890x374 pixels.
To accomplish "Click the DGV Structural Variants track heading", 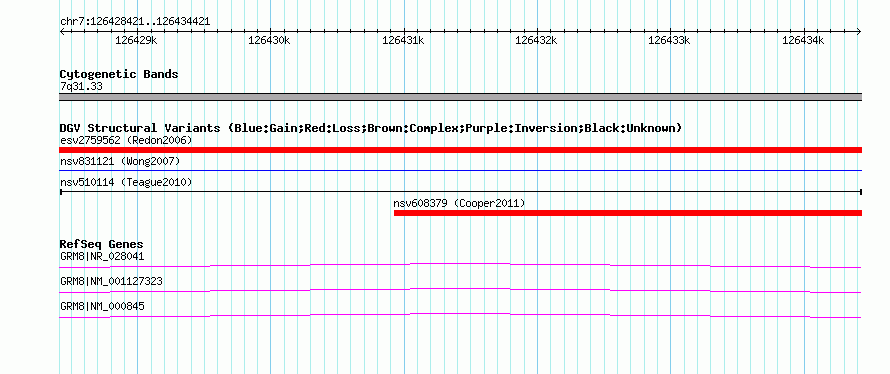I will point(371,128).
